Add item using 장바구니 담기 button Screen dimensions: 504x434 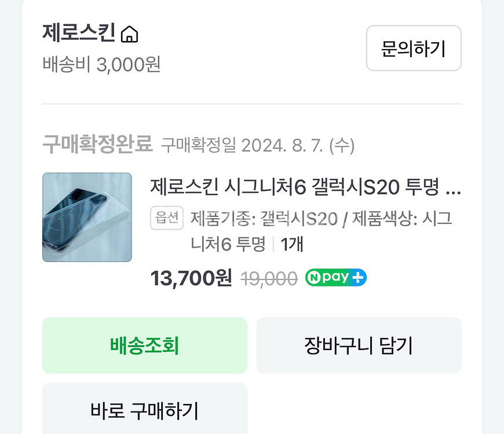359,345
